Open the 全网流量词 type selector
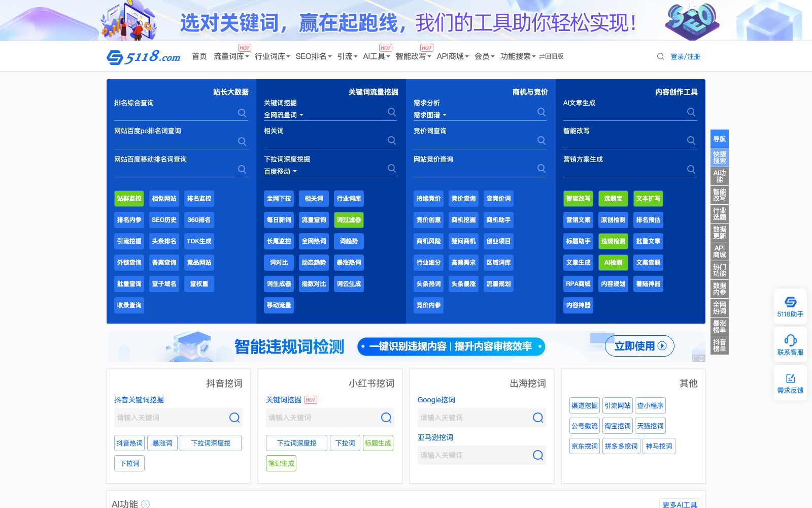The image size is (812, 508). coord(284,115)
